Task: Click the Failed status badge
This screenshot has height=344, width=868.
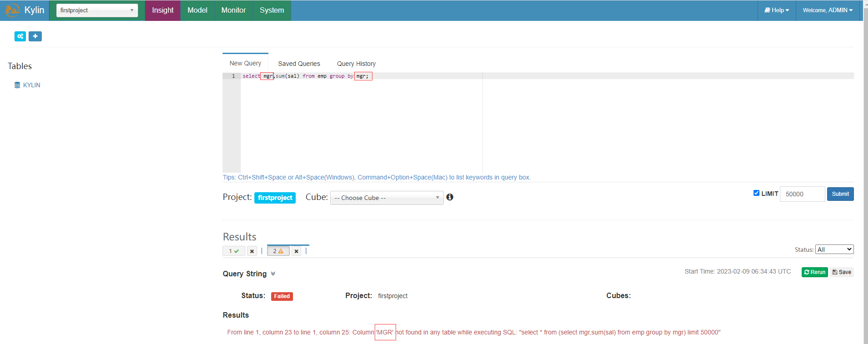Action: [x=282, y=296]
